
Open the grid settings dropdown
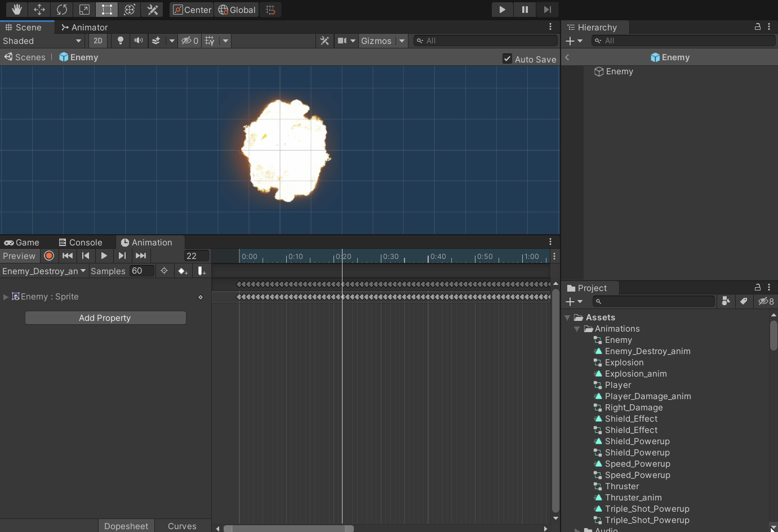[226, 41]
